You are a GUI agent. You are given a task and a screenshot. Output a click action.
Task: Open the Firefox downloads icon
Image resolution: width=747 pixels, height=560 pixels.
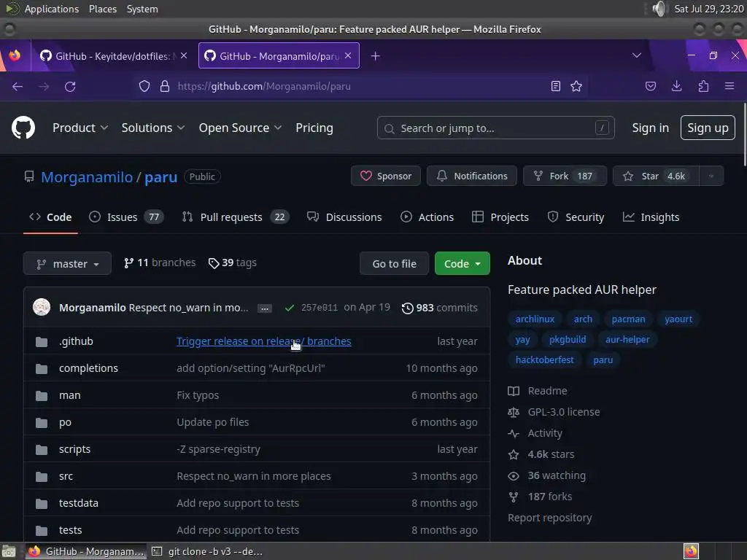676,86
